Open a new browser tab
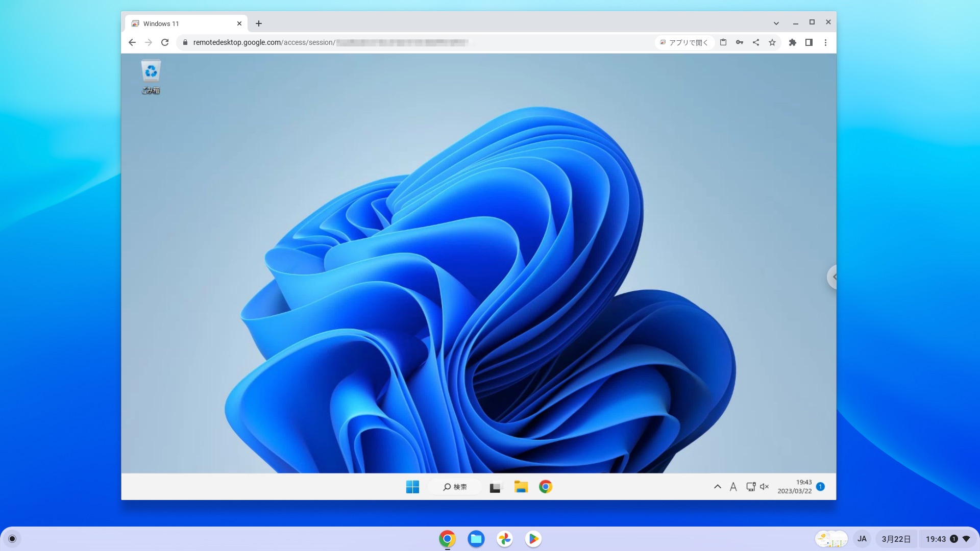The image size is (980, 551). (x=259, y=23)
